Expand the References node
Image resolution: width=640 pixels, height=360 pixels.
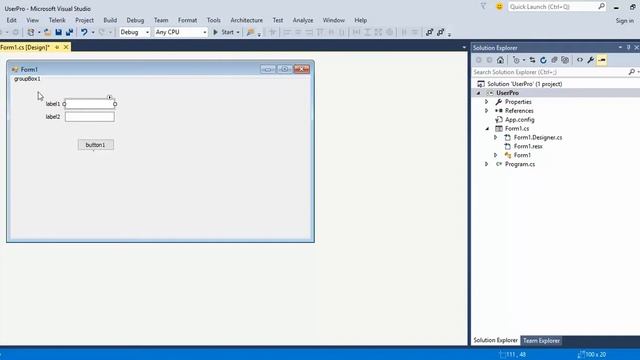pyautogui.click(x=487, y=111)
